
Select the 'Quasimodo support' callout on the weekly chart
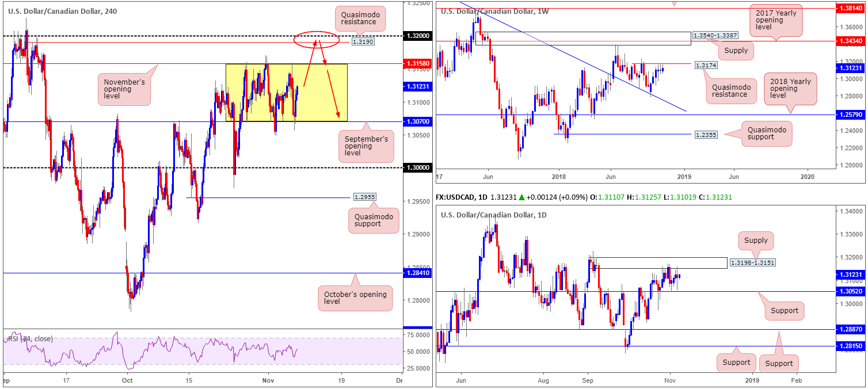(767, 134)
